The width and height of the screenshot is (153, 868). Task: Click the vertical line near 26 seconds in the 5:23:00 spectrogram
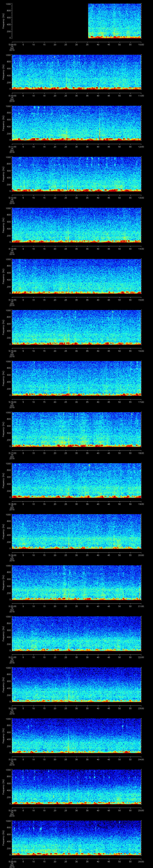[69, 735]
